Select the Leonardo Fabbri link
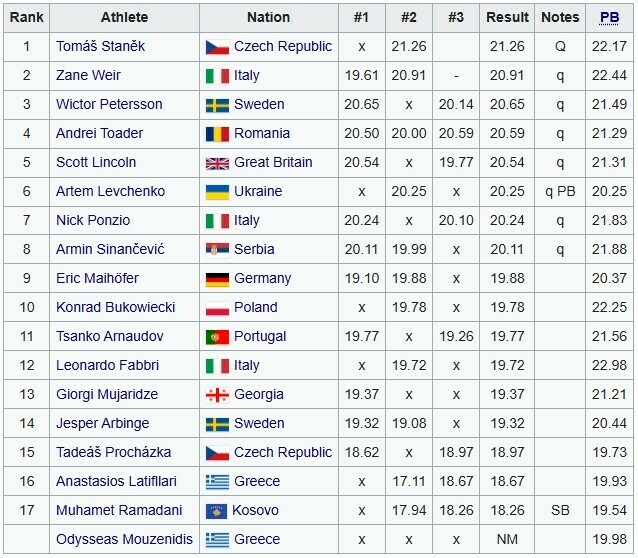 coord(107,366)
